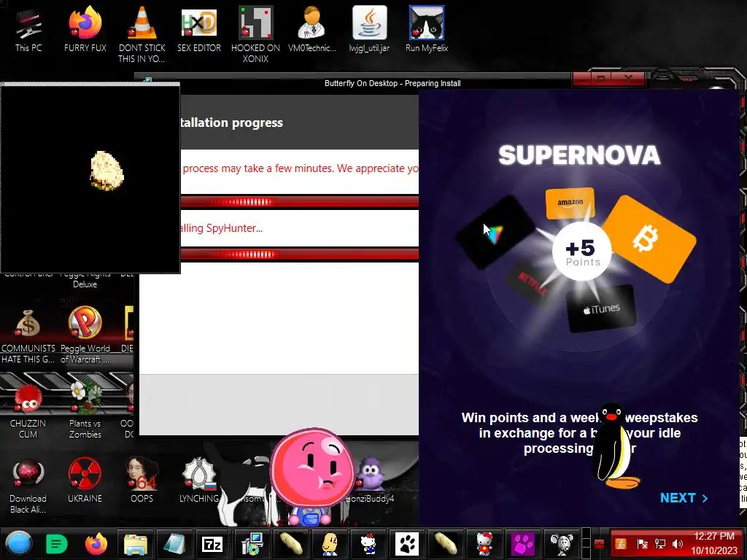The width and height of the screenshot is (747, 560).
Task: Click the progress bar below Installing SpyHunter
Action: point(300,254)
